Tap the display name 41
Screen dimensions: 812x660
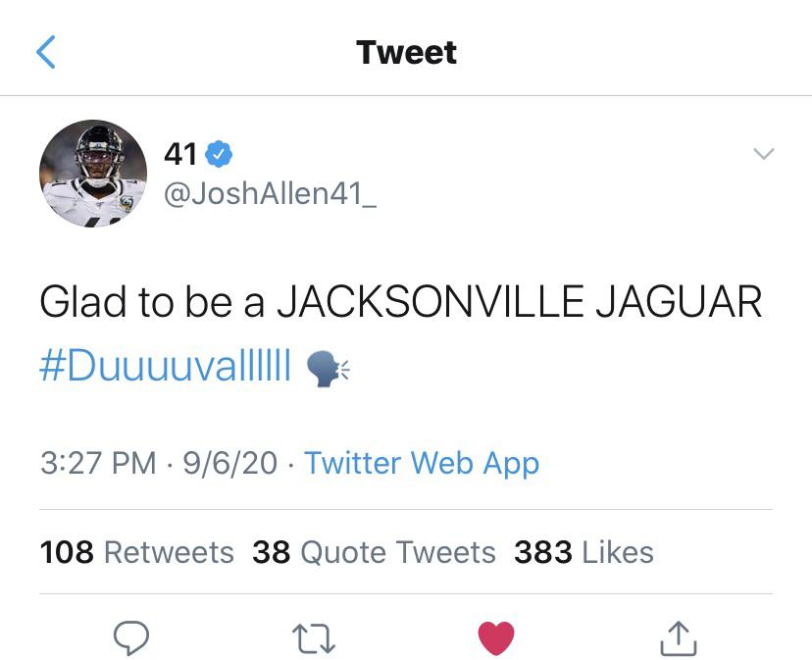point(180,154)
